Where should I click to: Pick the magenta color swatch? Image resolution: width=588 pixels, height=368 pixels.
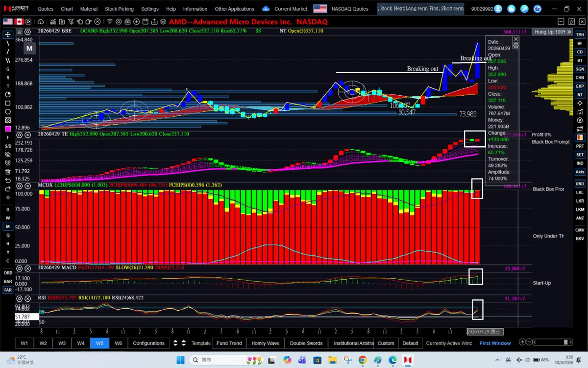pyautogui.click(x=8, y=129)
